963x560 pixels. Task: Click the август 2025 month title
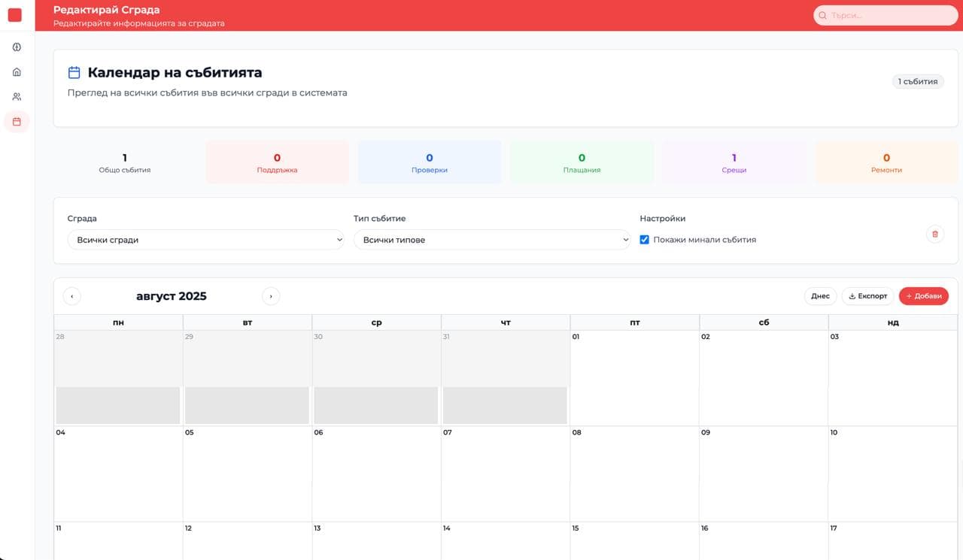tap(172, 296)
